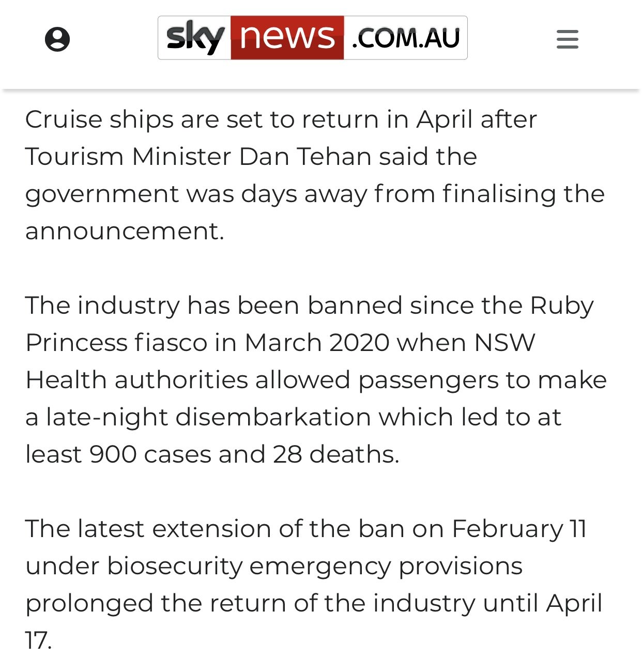Open the user account profile icon
The width and height of the screenshot is (642, 672).
coord(57,39)
